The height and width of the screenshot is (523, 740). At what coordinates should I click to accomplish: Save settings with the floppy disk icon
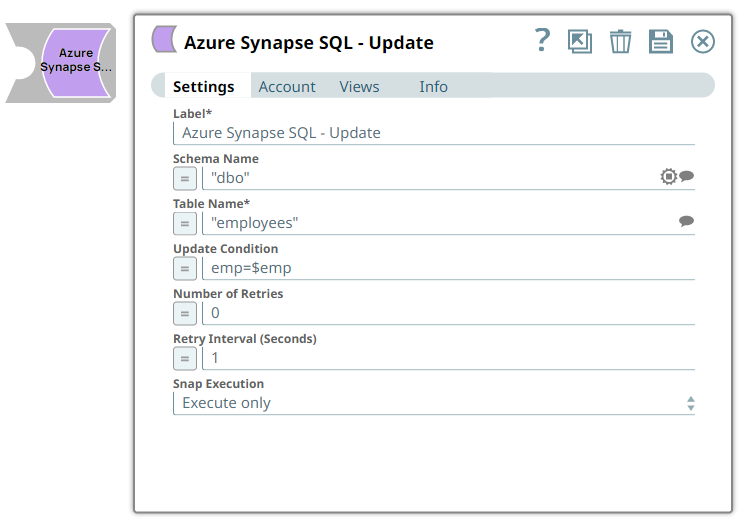click(661, 42)
